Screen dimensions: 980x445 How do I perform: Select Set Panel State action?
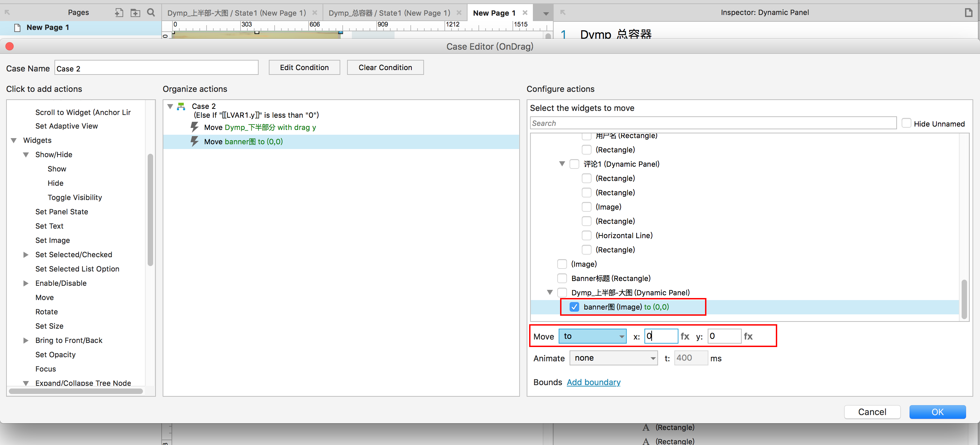point(61,212)
